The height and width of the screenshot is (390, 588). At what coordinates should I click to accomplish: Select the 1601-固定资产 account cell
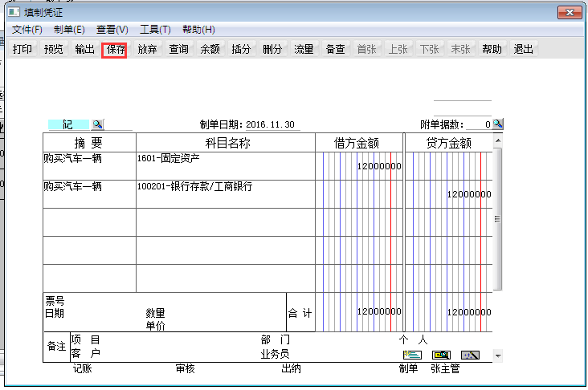(225, 166)
